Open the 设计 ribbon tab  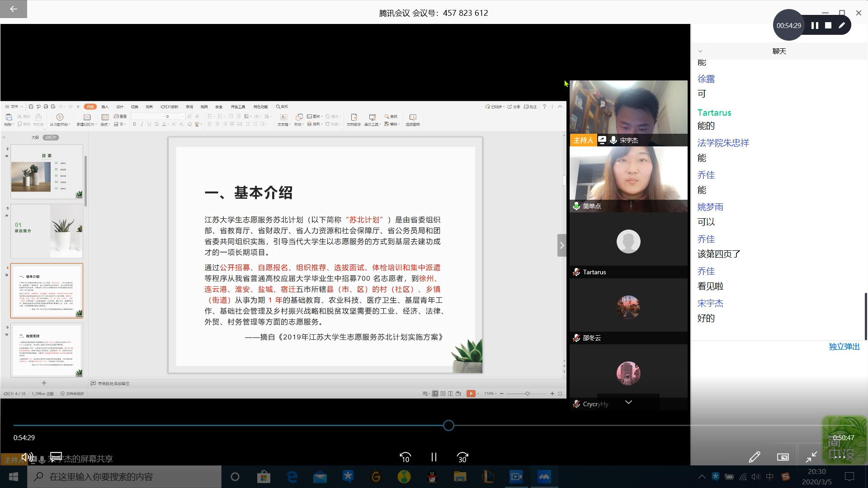120,107
